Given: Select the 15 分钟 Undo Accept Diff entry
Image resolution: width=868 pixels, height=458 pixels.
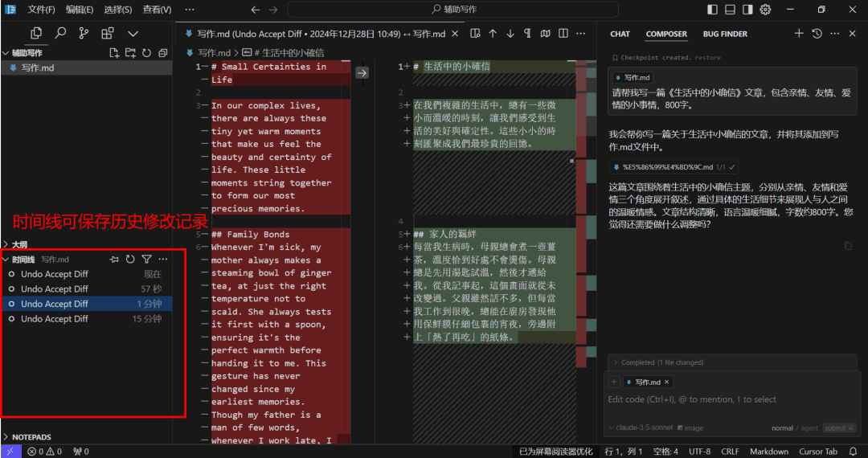Looking at the screenshot, I should (87, 319).
